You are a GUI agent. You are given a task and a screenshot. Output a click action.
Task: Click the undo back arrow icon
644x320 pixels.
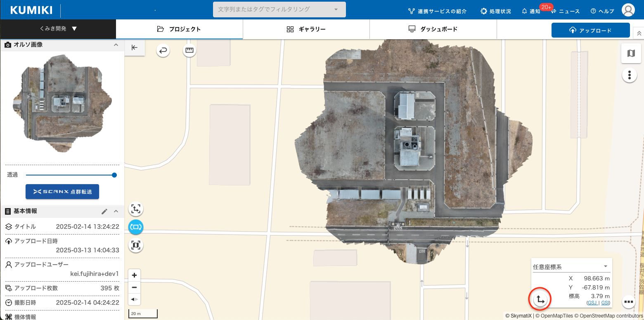163,51
